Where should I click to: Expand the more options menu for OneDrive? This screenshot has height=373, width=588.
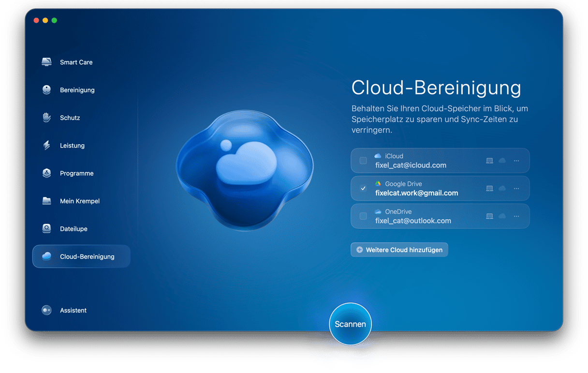516,216
